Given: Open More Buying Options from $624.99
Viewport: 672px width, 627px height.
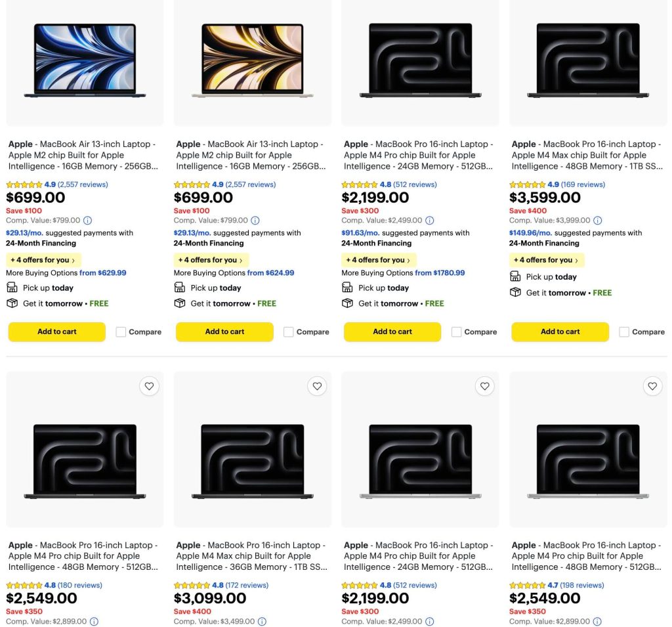Looking at the screenshot, I should (x=270, y=273).
